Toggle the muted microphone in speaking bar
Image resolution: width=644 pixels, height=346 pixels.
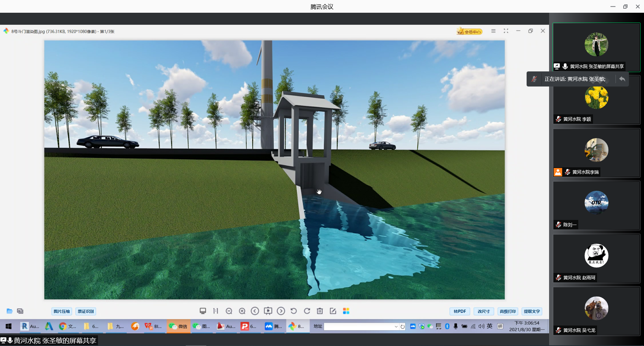pos(534,79)
